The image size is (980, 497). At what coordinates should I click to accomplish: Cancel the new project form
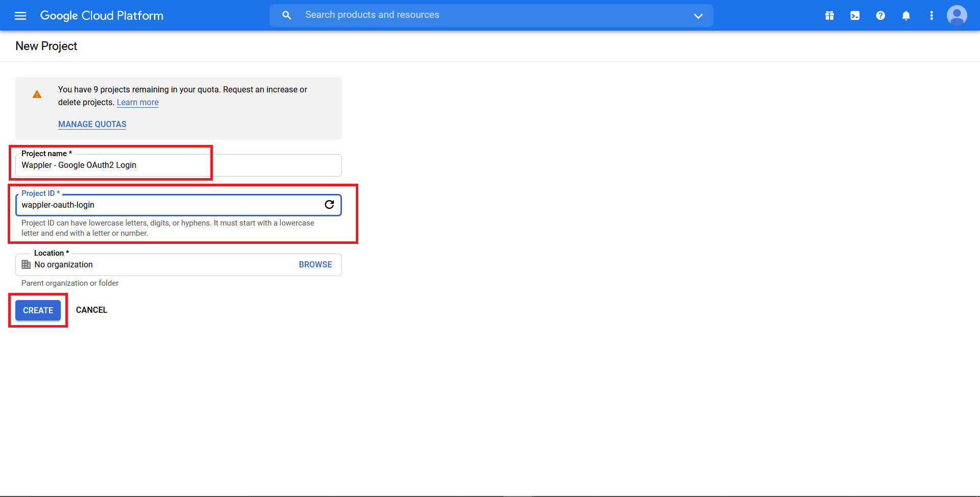tap(92, 310)
